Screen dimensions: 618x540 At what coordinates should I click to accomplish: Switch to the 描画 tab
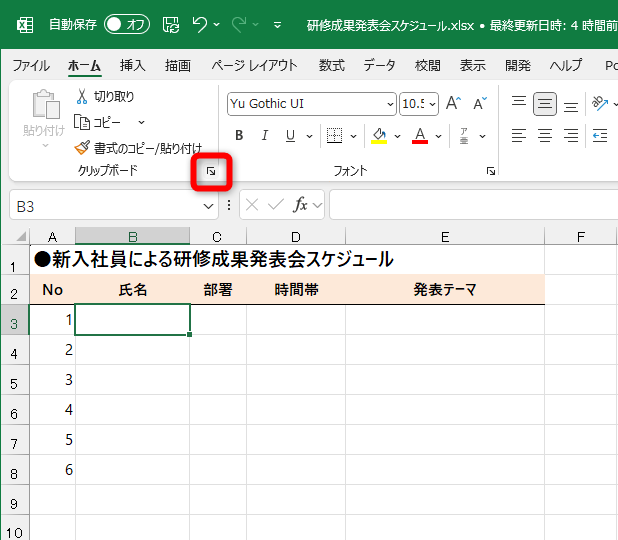[x=178, y=65]
